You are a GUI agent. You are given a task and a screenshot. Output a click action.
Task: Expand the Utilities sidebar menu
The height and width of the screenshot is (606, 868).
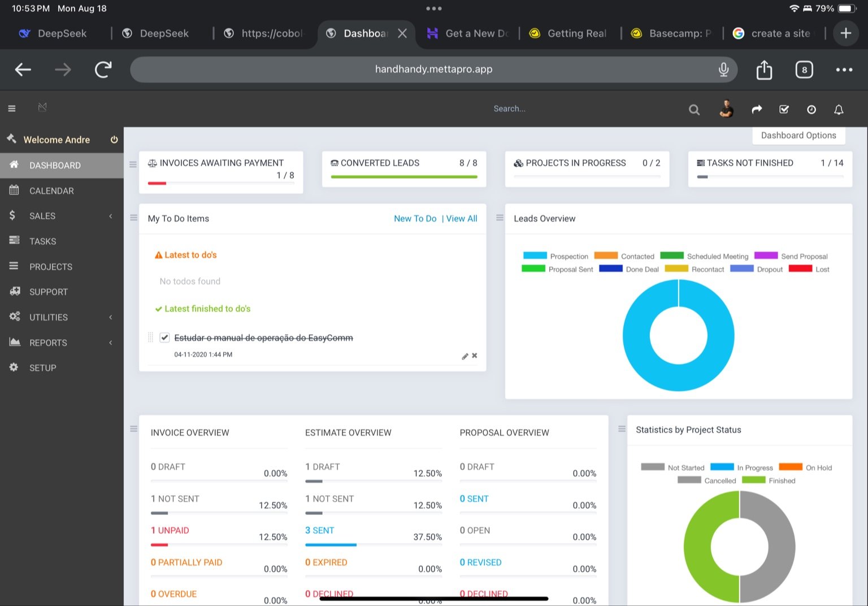[x=61, y=317]
